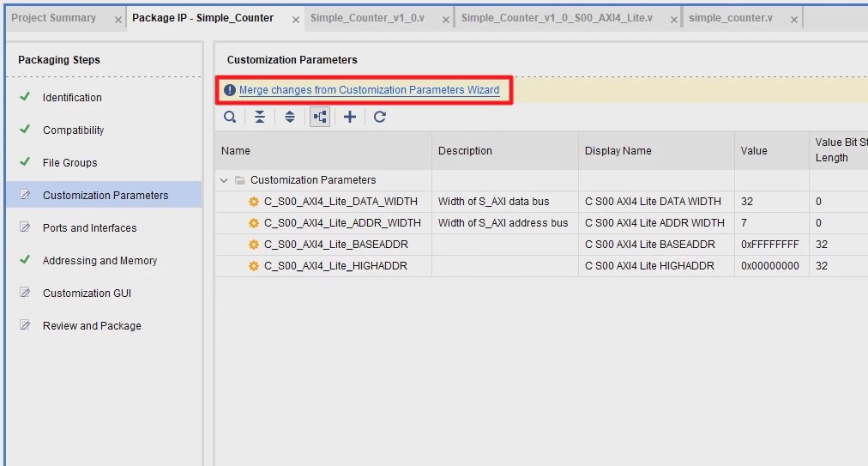868x466 pixels.
Task: Open the Review and Package step
Action: point(92,326)
